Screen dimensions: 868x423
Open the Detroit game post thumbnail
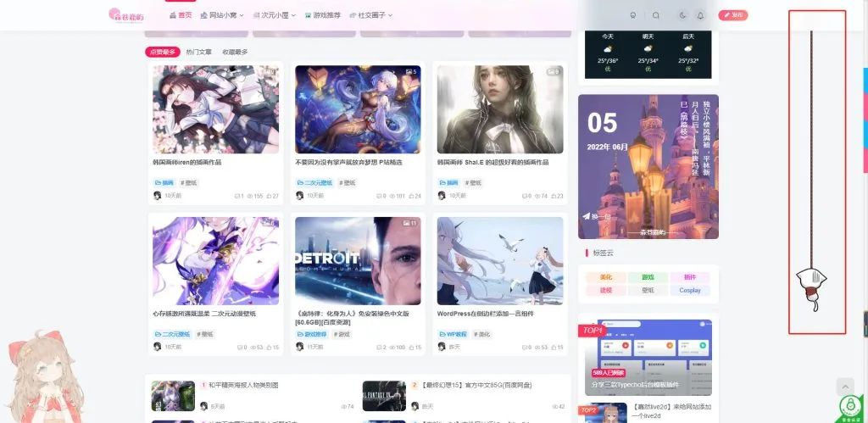pos(357,260)
